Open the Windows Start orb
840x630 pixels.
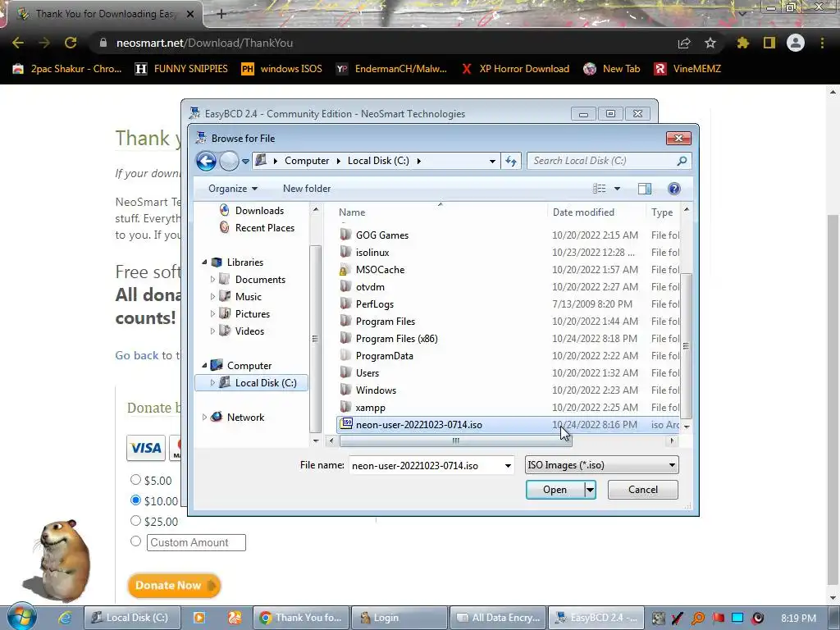(x=21, y=616)
